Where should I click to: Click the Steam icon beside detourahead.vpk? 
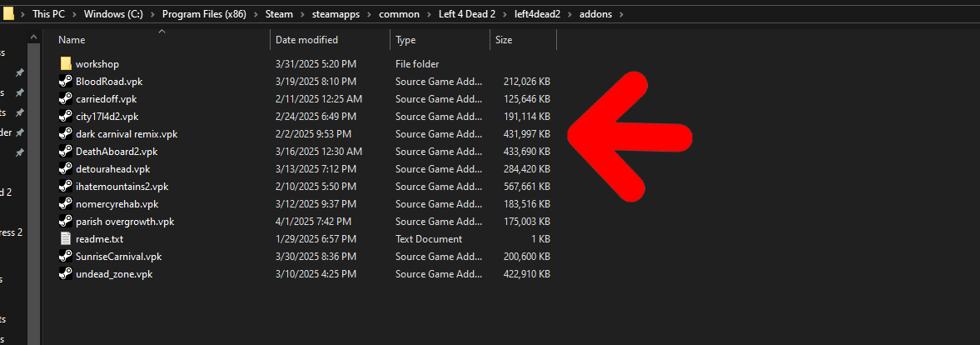pos(66,168)
